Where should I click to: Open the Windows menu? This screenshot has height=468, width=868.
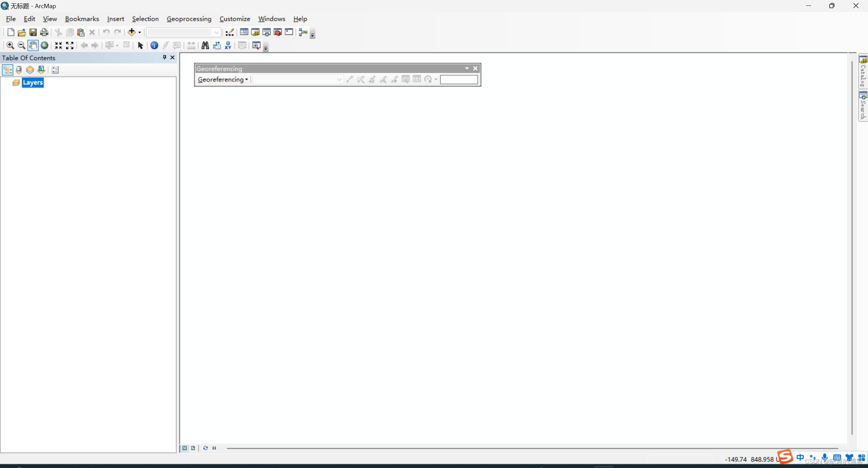tap(272, 19)
